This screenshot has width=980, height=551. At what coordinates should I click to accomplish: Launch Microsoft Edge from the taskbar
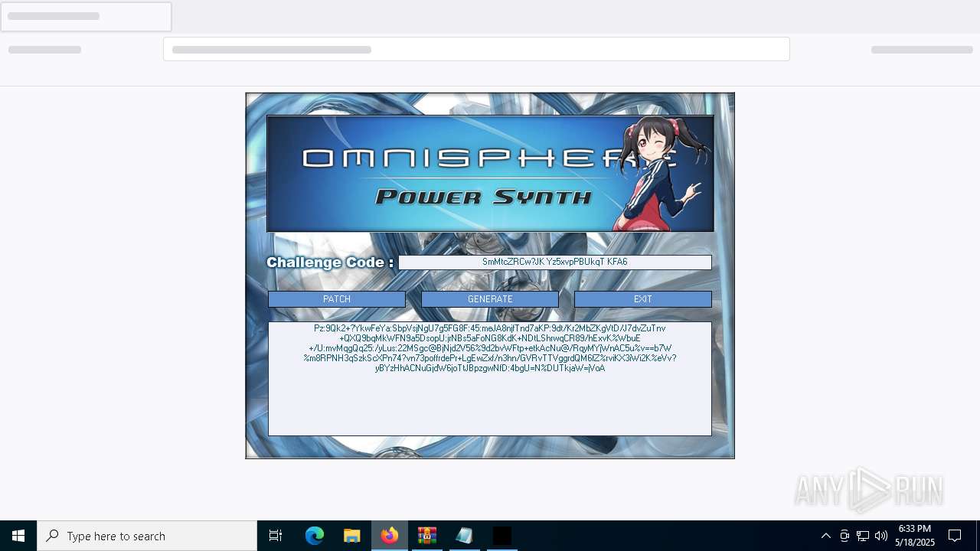[315, 536]
